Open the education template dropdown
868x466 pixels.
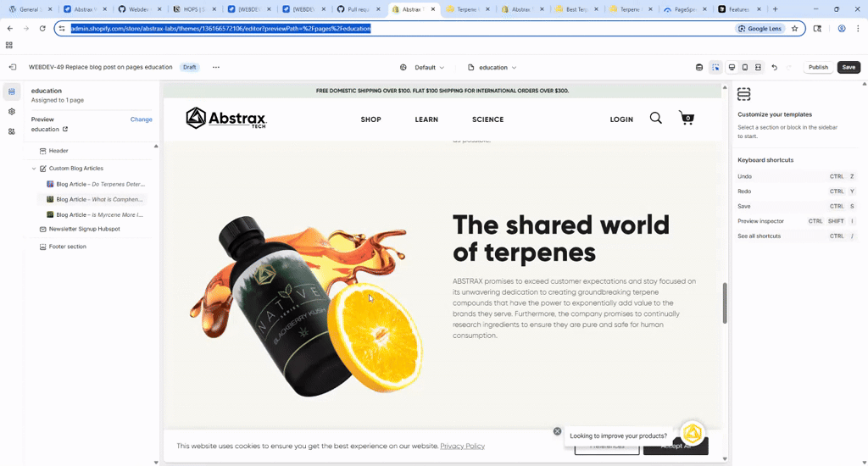(492, 68)
